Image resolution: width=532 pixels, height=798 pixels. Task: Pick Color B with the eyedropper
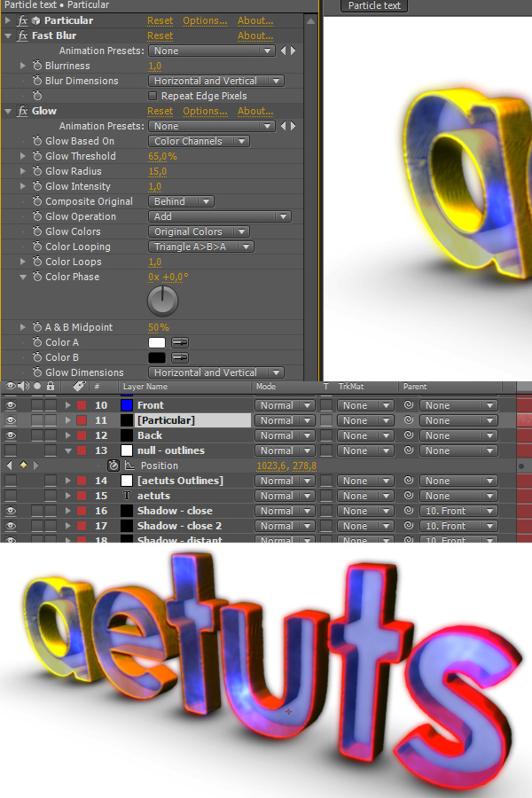(x=180, y=358)
